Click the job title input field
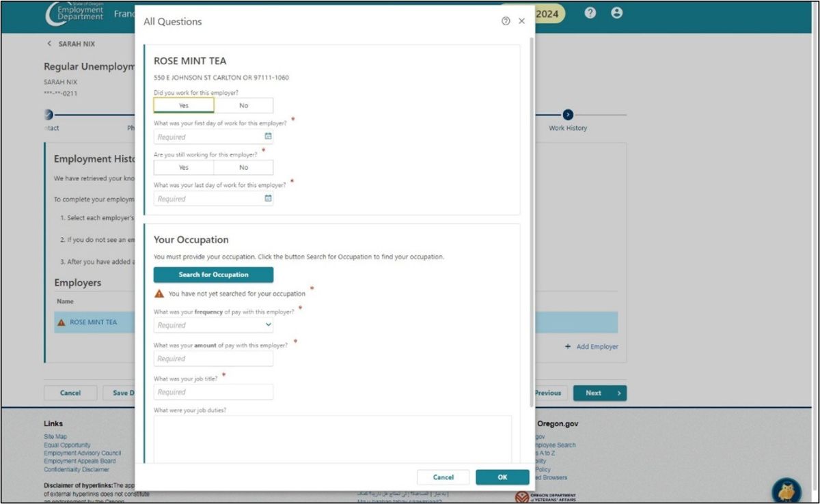Viewport: 820px width, 504px height. click(213, 392)
